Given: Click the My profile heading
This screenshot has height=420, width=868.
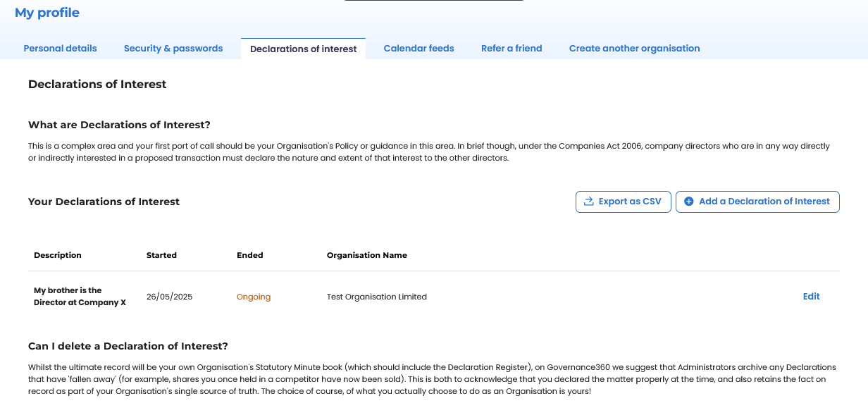Looking at the screenshot, I should [46, 12].
